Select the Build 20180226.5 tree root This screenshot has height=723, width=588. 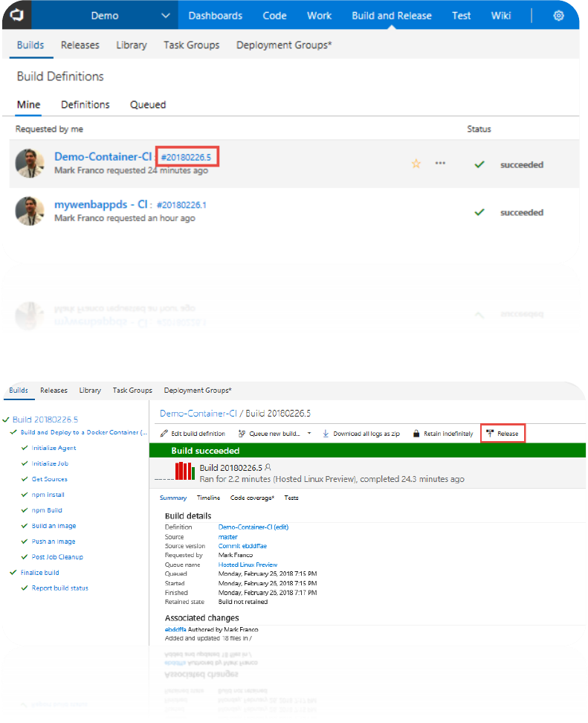click(x=45, y=420)
